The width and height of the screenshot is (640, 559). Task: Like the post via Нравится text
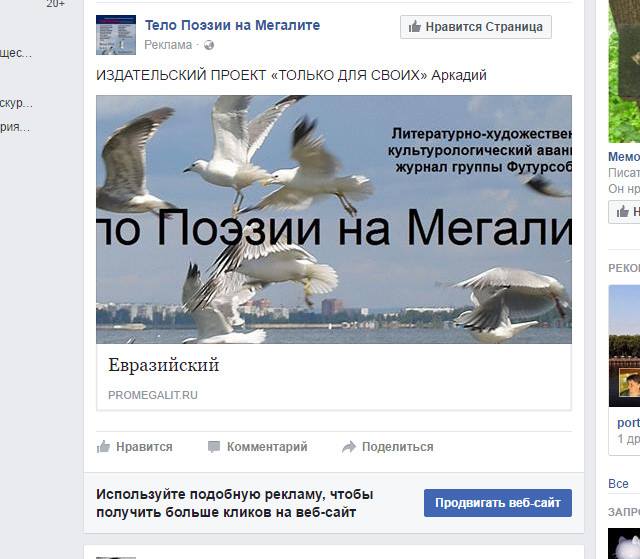[x=144, y=447]
